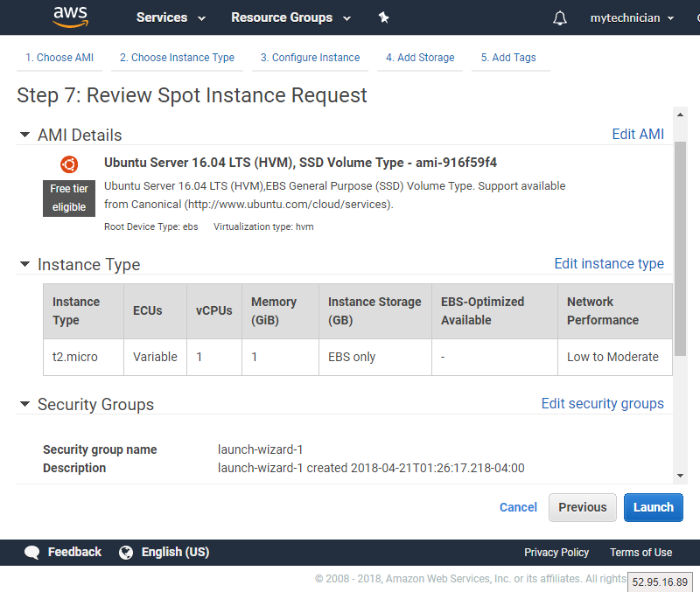Open the mytechnician account menu
This screenshot has height=592, width=700.
pyautogui.click(x=632, y=17)
